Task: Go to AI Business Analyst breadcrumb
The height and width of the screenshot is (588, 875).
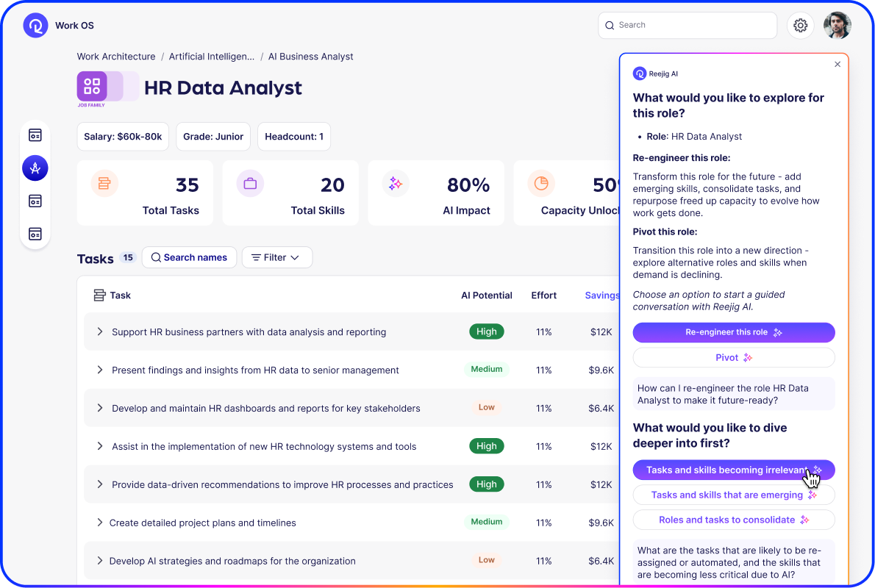Action: 310,57
